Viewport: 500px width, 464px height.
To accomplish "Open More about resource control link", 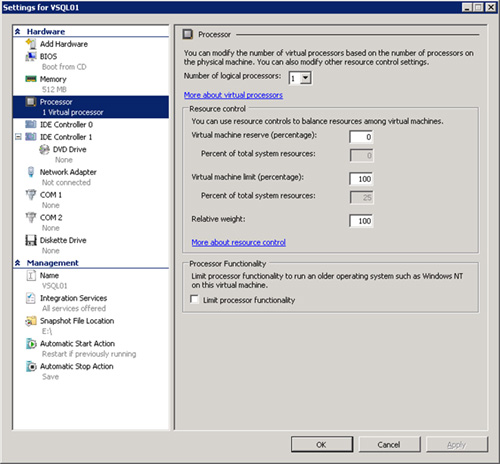I will click(x=238, y=242).
